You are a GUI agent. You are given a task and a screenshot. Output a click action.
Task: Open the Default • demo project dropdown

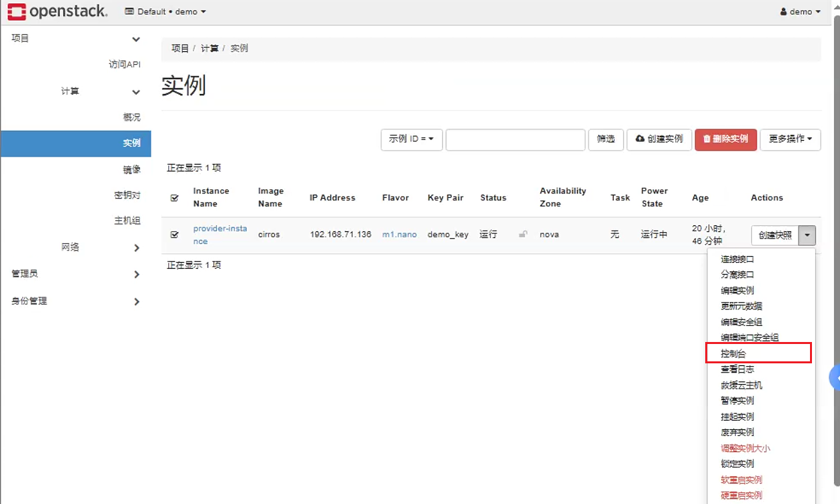(x=165, y=11)
